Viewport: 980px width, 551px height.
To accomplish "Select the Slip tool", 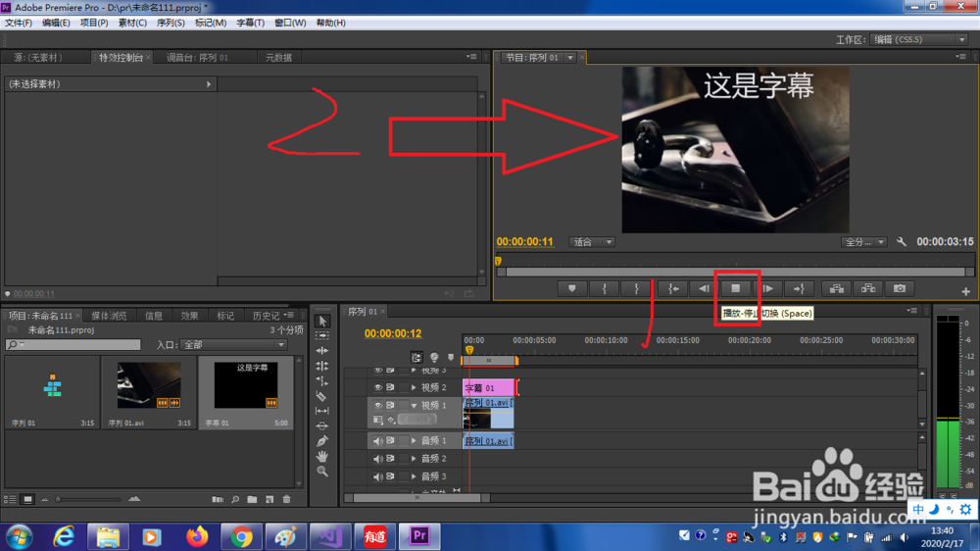I will pos(322,411).
